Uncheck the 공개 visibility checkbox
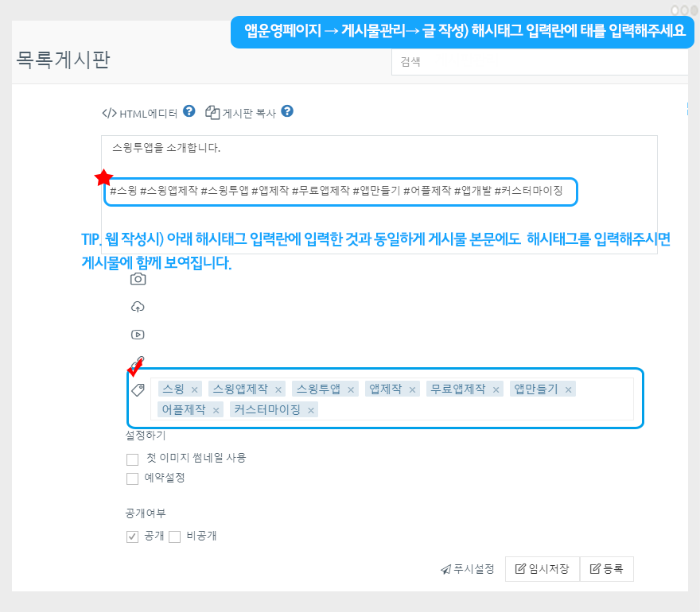Screen dimensions: 700x612 click(133, 536)
